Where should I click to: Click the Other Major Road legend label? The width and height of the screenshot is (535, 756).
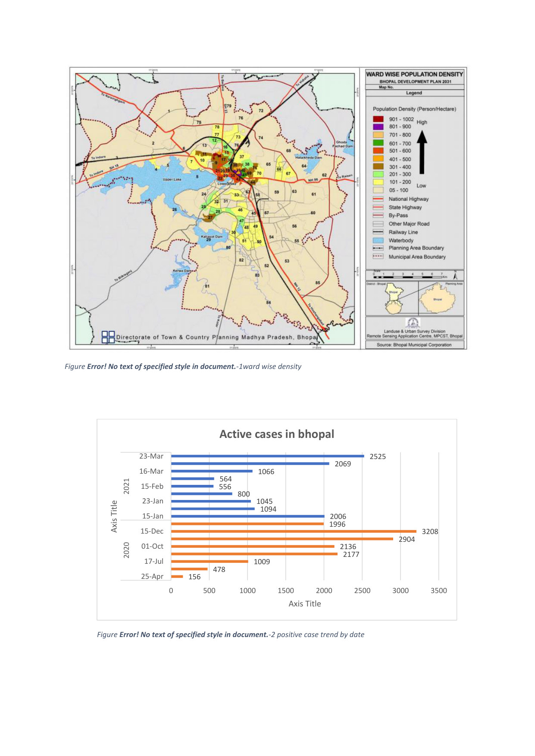[409, 224]
